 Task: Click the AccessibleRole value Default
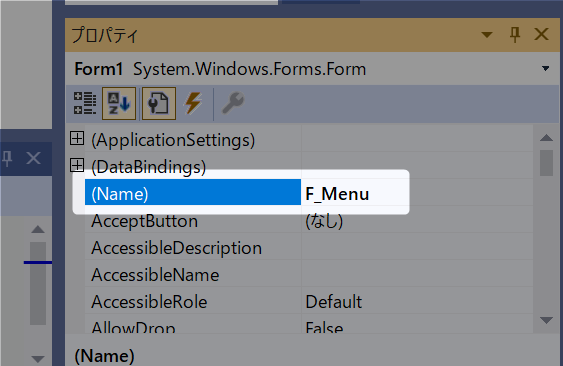334,302
